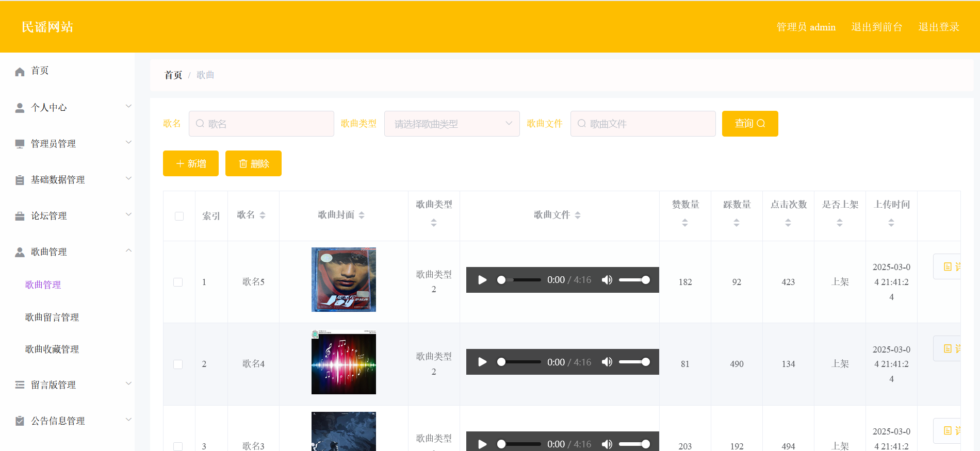Screen dimensions: 980x451
Task: Click the search icon in 歌名 field
Action: [200, 124]
